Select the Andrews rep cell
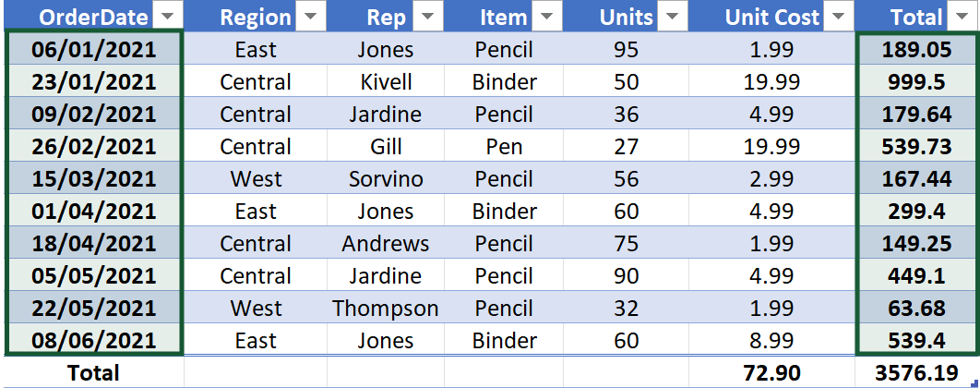Image resolution: width=980 pixels, height=388 pixels. point(386,244)
